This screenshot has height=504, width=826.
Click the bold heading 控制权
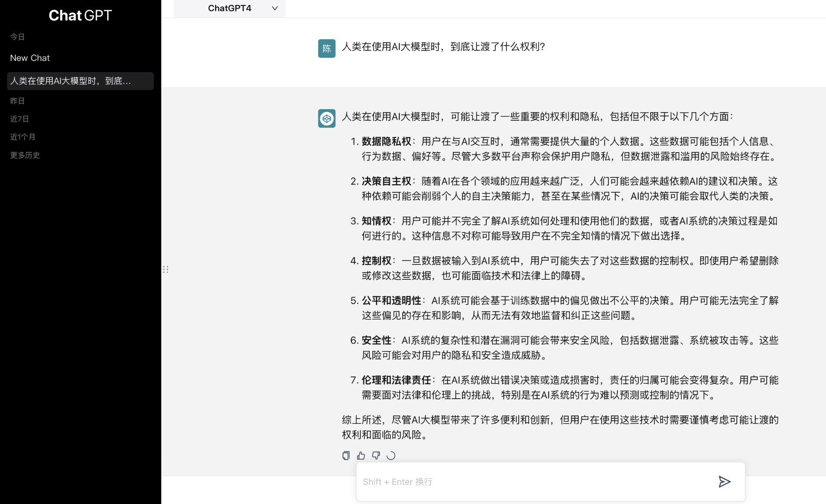pyautogui.click(x=377, y=261)
